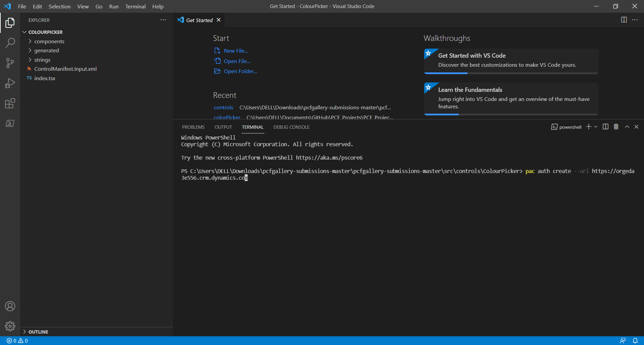
Task: Open the Extensions view
Action: click(x=10, y=103)
